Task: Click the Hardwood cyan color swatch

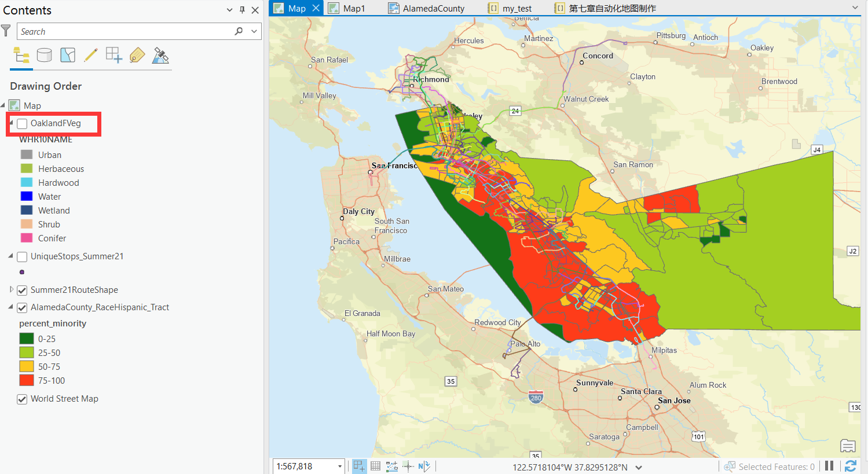Action: tap(27, 182)
